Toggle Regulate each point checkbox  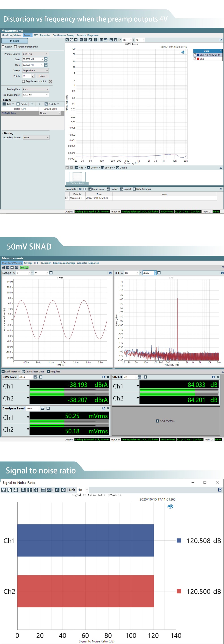coord(24,82)
